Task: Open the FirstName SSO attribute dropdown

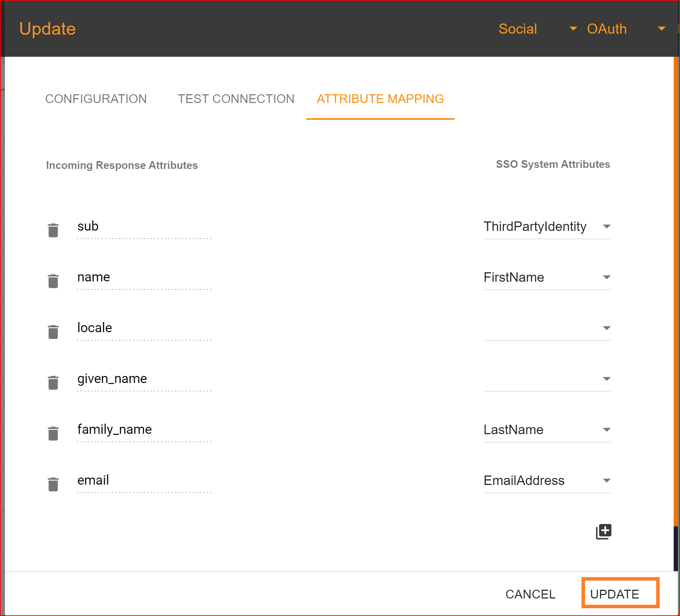Action: 546,278
